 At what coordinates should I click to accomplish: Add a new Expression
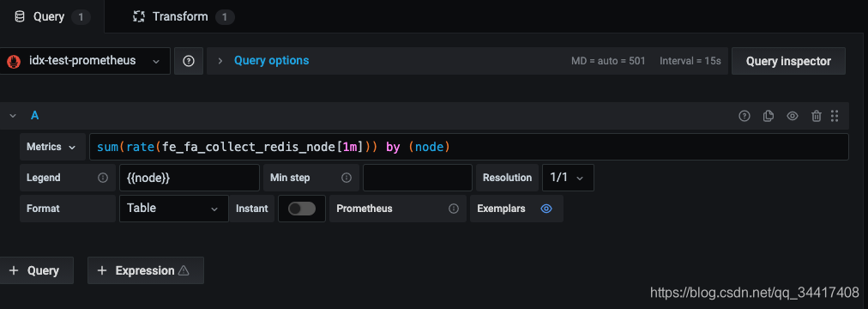[x=146, y=270]
